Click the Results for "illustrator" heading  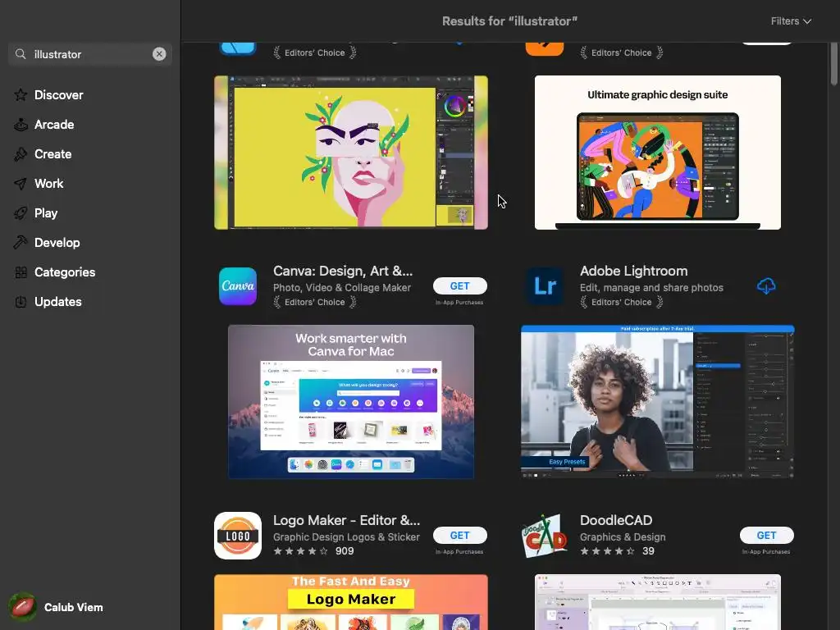click(x=509, y=21)
